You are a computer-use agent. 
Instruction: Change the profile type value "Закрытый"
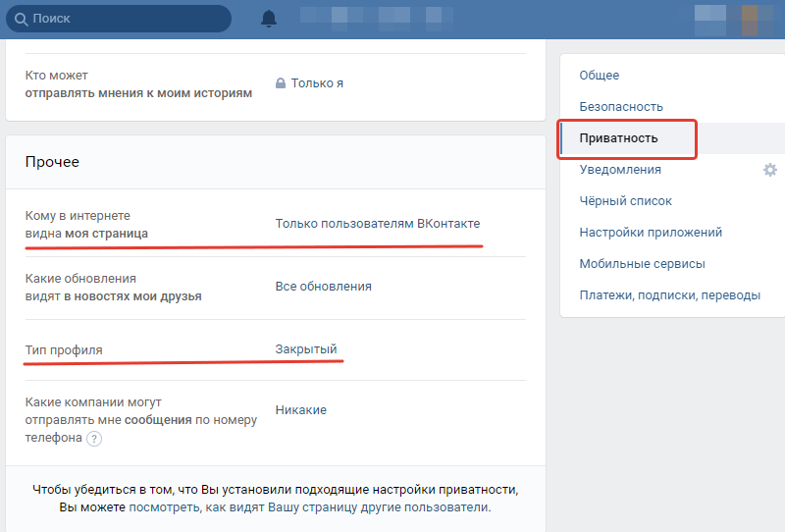(x=306, y=349)
